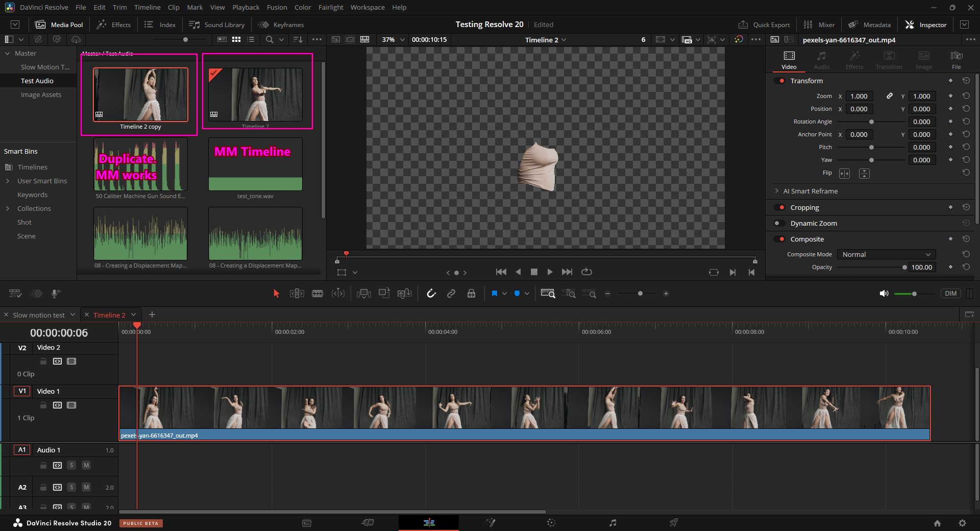Click the blue Flag icon
Viewport: 980px width, 531px height.
click(494, 294)
